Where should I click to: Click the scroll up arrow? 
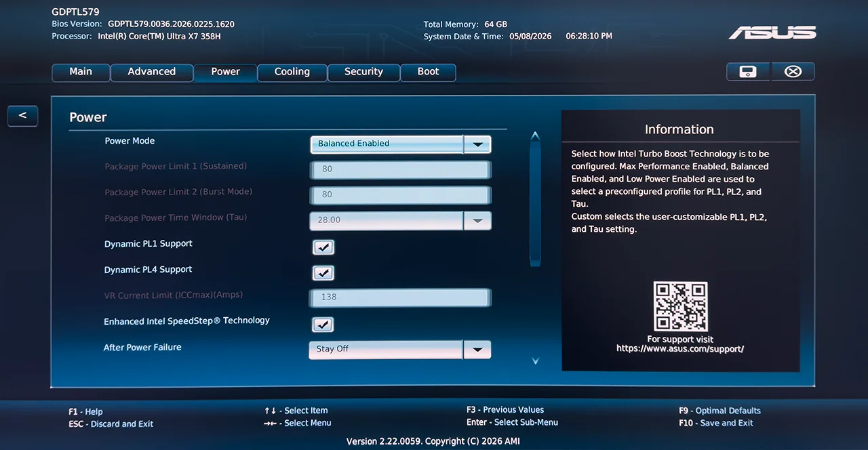pos(535,136)
